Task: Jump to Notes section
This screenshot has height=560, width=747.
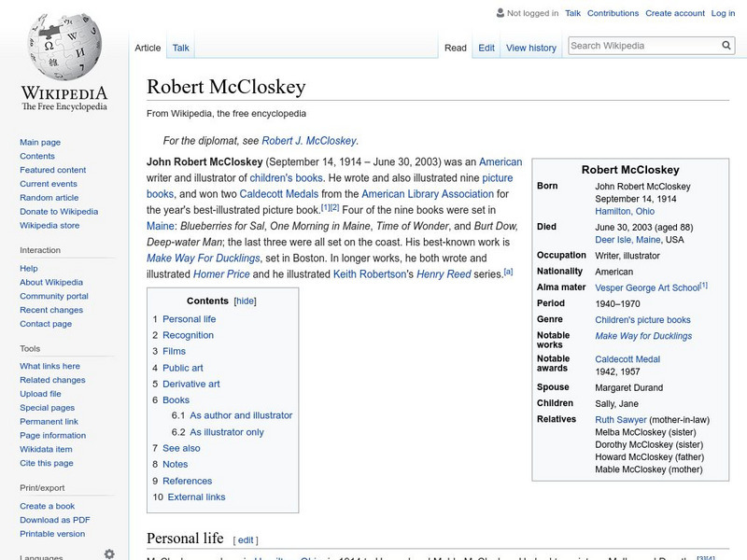Action: tap(176, 464)
